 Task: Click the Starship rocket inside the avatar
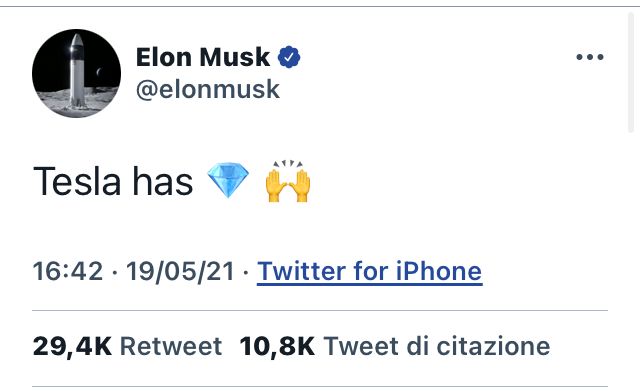coord(77,71)
